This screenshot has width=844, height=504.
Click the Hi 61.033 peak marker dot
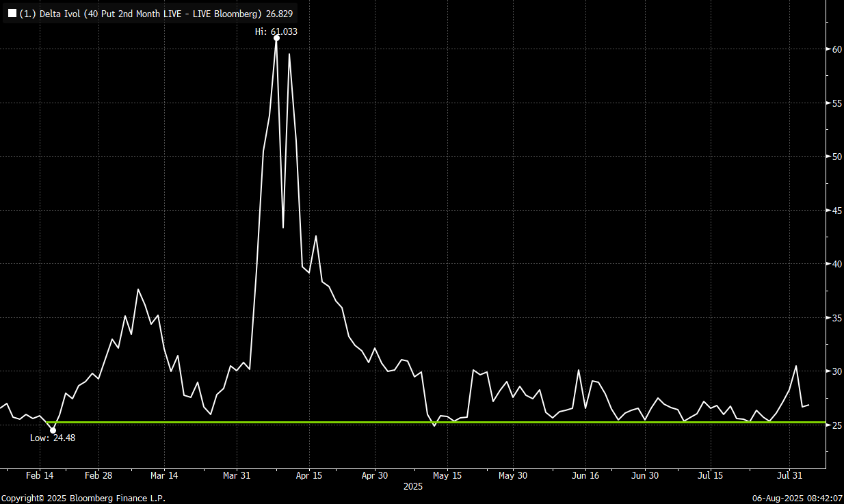pos(276,38)
